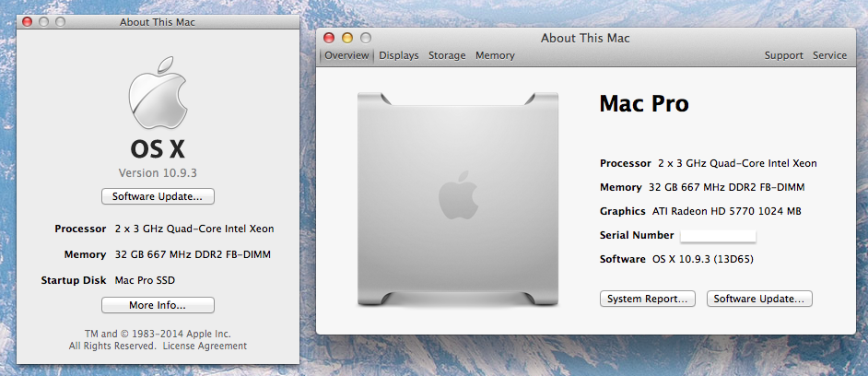
Task: Click the 'TM and © 1983-2014 Apple Inc.' text
Action: click(x=158, y=334)
